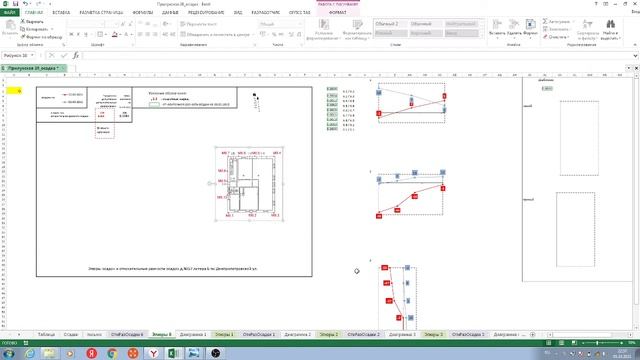Add new sheet with plus button
The height and width of the screenshot is (360, 640).
point(532,334)
